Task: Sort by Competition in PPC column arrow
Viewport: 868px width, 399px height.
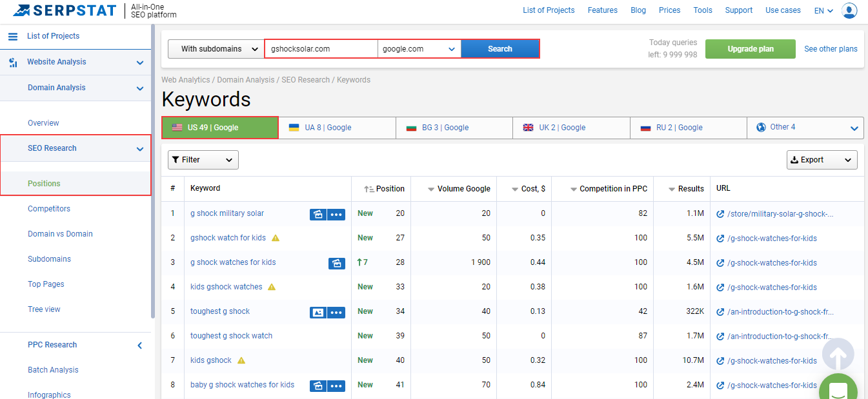Action: pos(574,190)
